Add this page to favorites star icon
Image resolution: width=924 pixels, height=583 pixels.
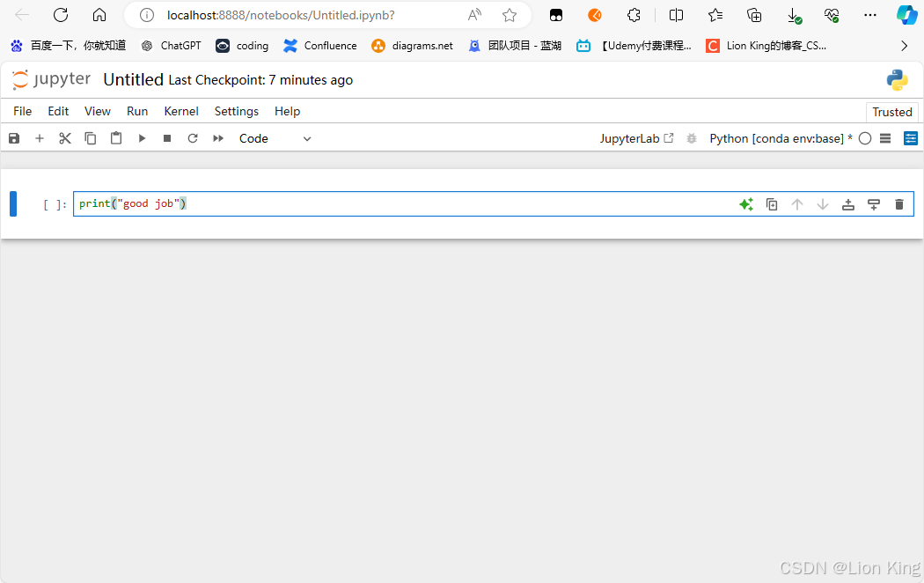(510, 15)
